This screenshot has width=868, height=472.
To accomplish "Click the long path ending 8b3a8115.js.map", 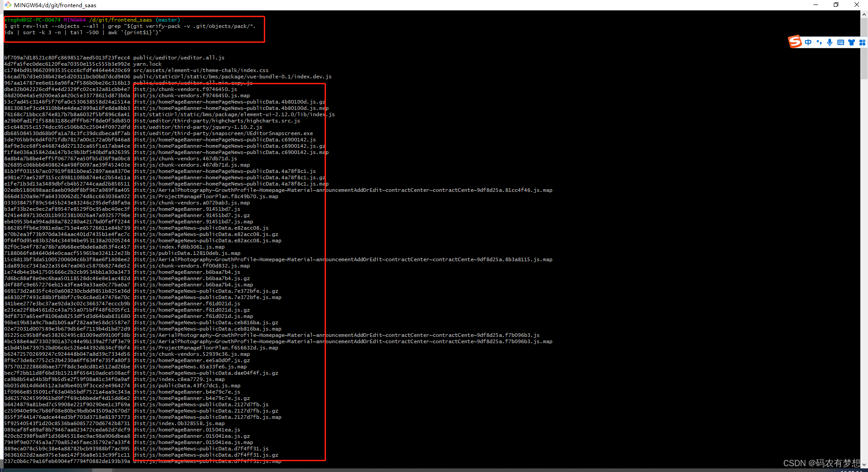I will click(343, 259).
